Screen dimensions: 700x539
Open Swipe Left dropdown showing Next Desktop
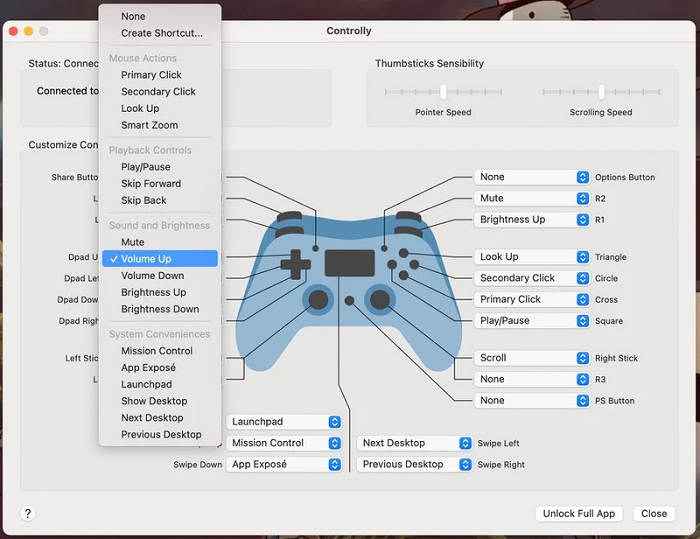tap(414, 443)
